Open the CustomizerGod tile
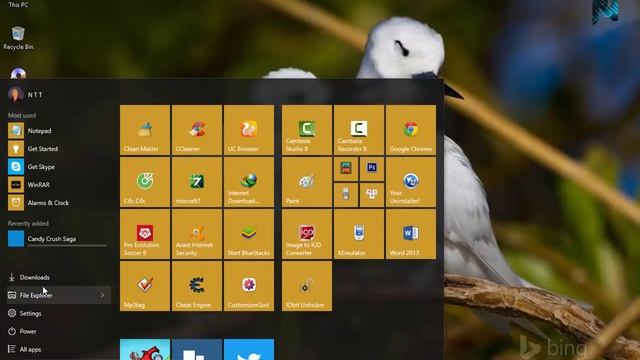This screenshot has width=640, height=360. pos(249,286)
